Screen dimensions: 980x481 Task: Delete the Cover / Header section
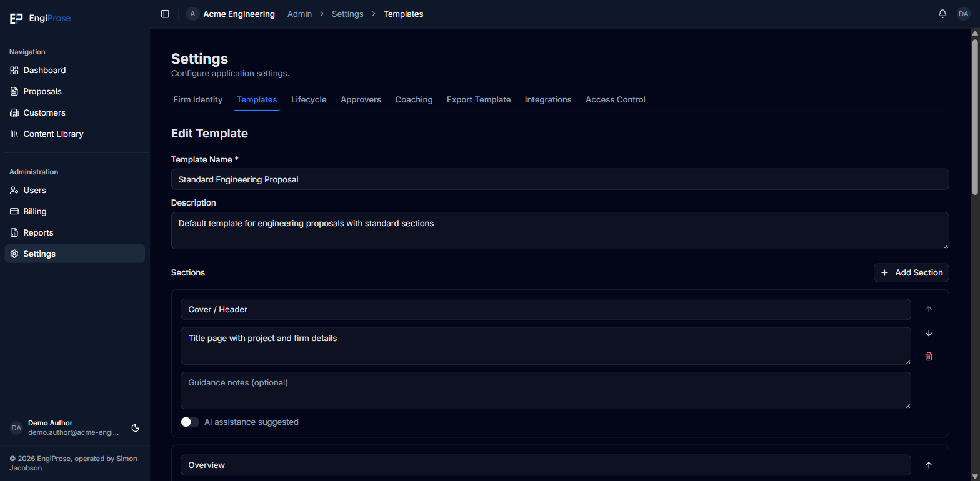click(x=929, y=357)
